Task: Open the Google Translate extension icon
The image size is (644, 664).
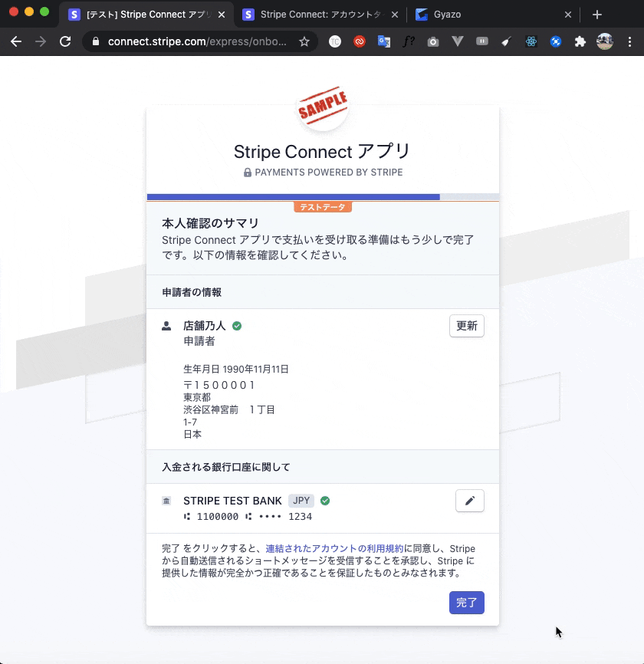Action: tap(383, 42)
